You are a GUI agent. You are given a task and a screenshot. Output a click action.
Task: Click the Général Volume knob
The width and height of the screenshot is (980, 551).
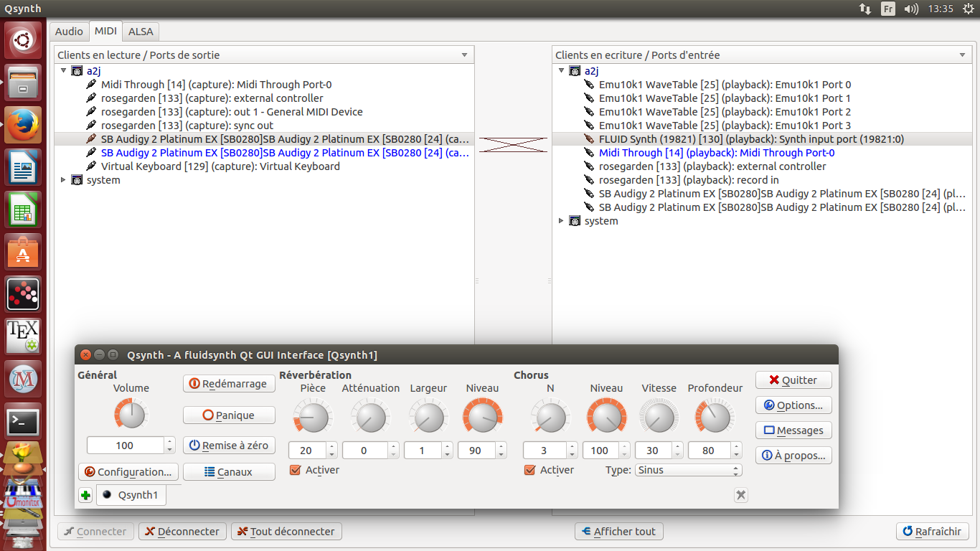(x=131, y=415)
